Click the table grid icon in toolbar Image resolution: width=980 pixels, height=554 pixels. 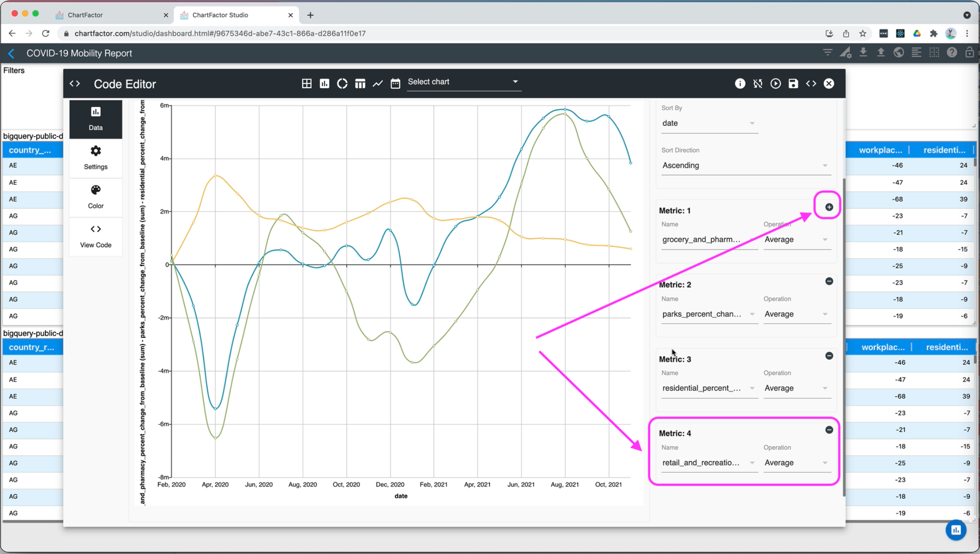[x=307, y=84]
